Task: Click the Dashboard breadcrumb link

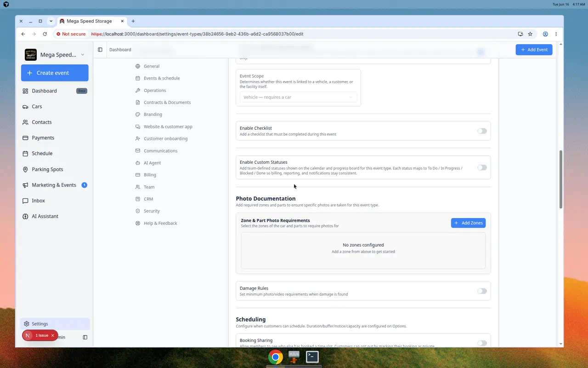Action: tap(120, 50)
